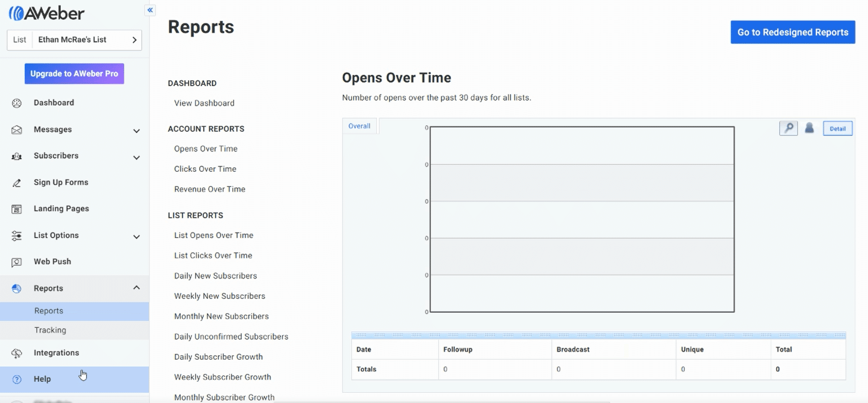
Task: Open Monthly New Subscribers report
Action: 221,316
